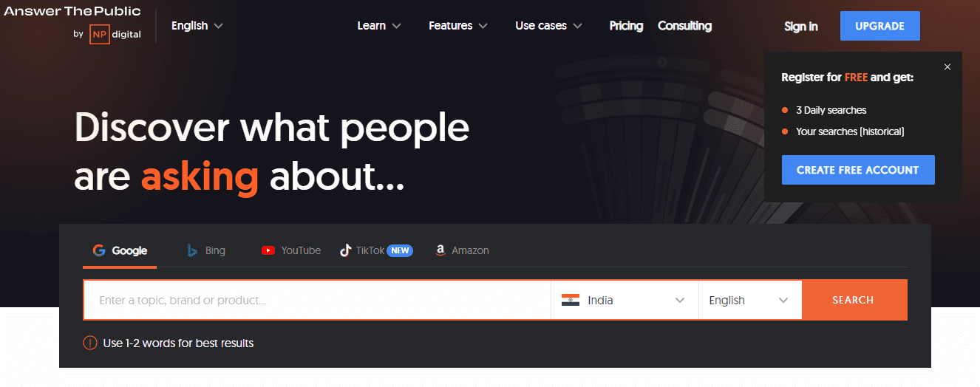The height and width of the screenshot is (387, 980).
Task: Click the NP digital logo
Action: click(x=115, y=34)
